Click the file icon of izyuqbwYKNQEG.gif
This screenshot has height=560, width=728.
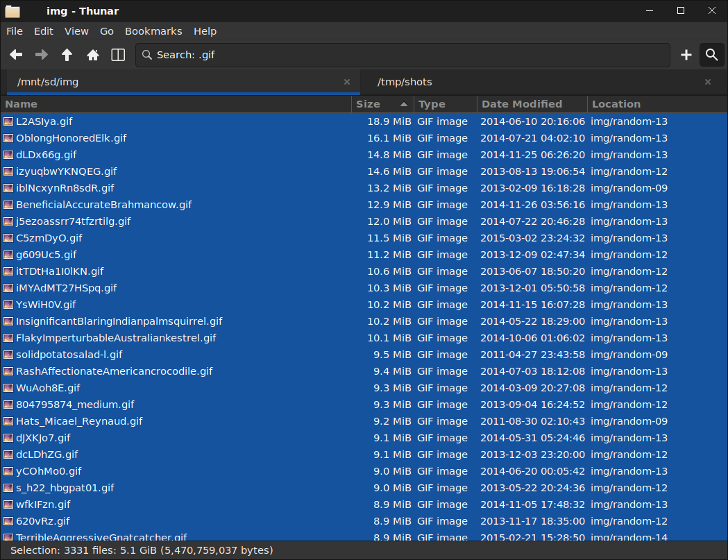[8, 172]
